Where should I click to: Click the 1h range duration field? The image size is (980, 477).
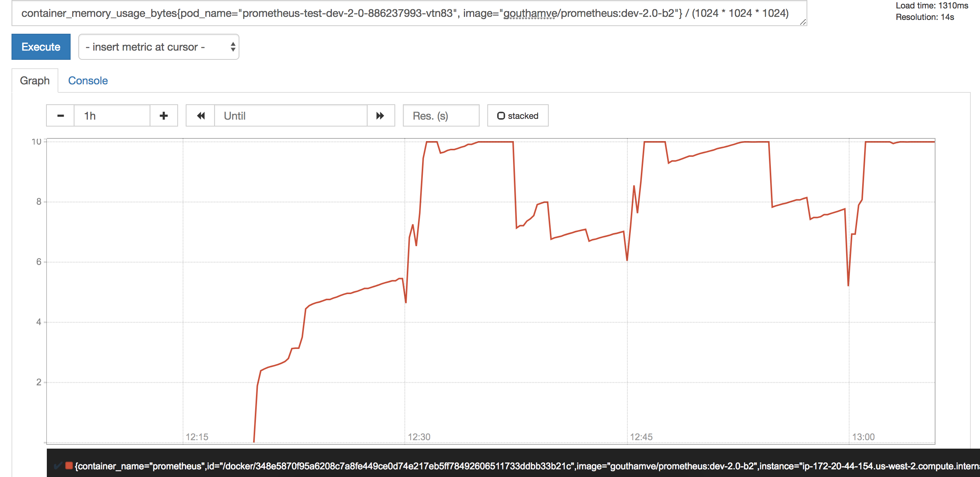click(x=112, y=116)
